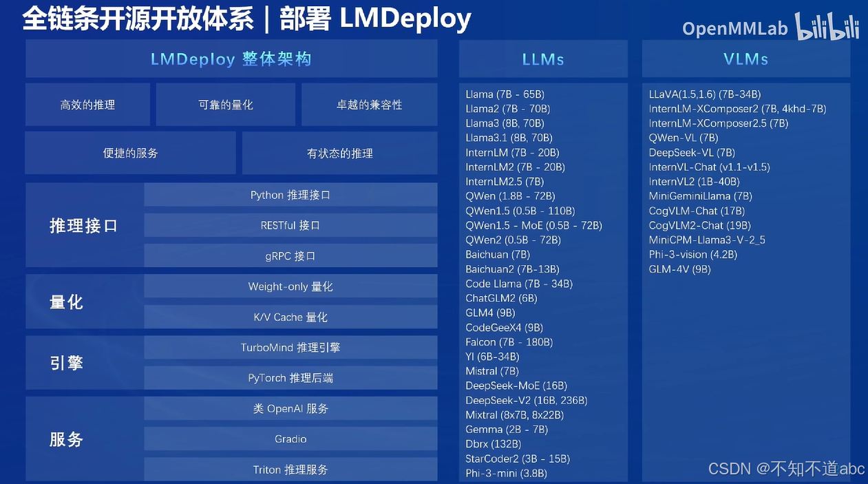Click Dbrx (132B) entry
Screen dimensions: 868x484
tap(494, 444)
